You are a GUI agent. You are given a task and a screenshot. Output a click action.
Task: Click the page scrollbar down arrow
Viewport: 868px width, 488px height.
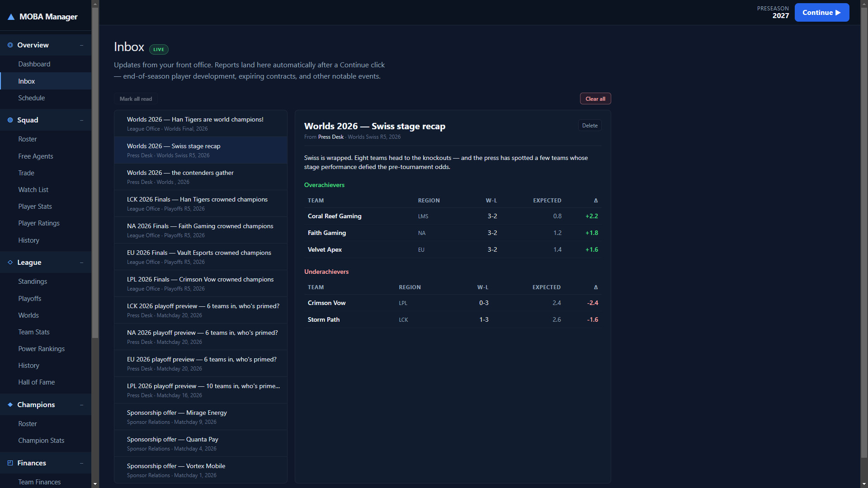point(864,484)
